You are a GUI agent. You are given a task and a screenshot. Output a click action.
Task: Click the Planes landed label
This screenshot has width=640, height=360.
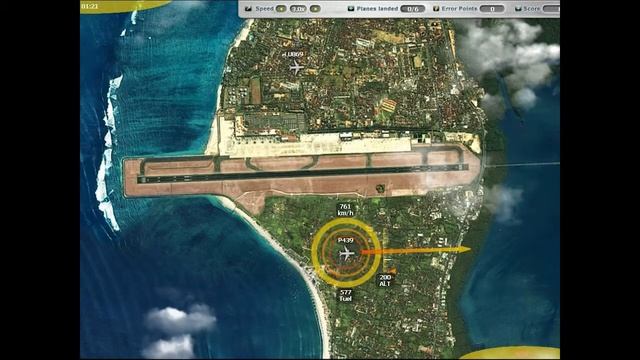[x=377, y=8]
